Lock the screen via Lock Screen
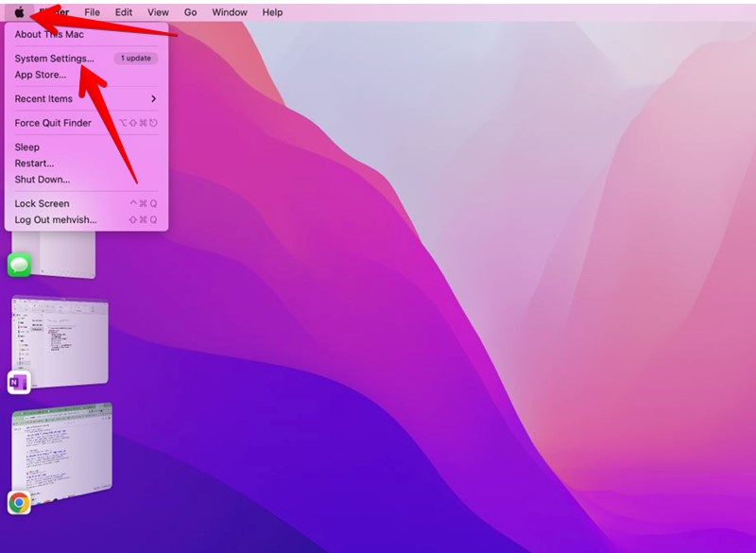Screen dimensions: 756x553 pyautogui.click(x=43, y=203)
